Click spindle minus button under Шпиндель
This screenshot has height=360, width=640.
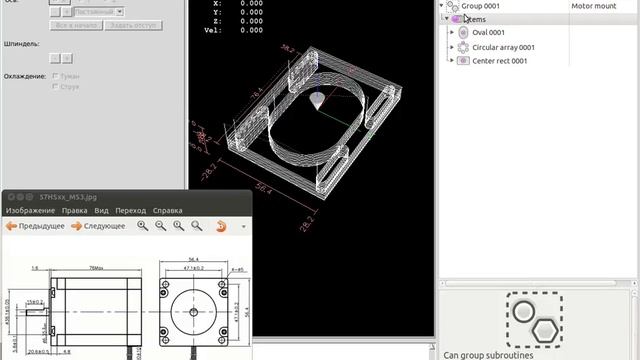pyautogui.click(x=55, y=58)
